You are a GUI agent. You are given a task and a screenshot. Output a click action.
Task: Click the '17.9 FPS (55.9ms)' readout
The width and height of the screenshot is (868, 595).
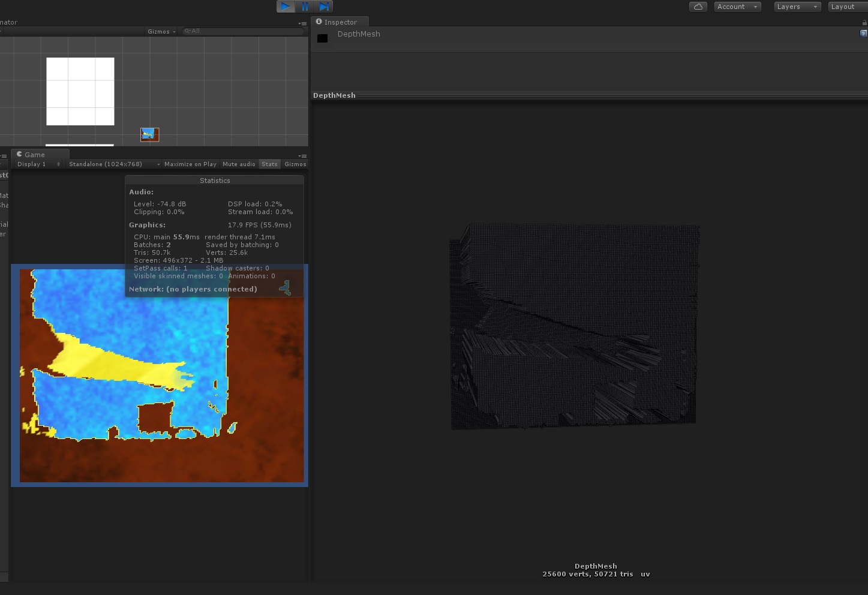click(260, 225)
